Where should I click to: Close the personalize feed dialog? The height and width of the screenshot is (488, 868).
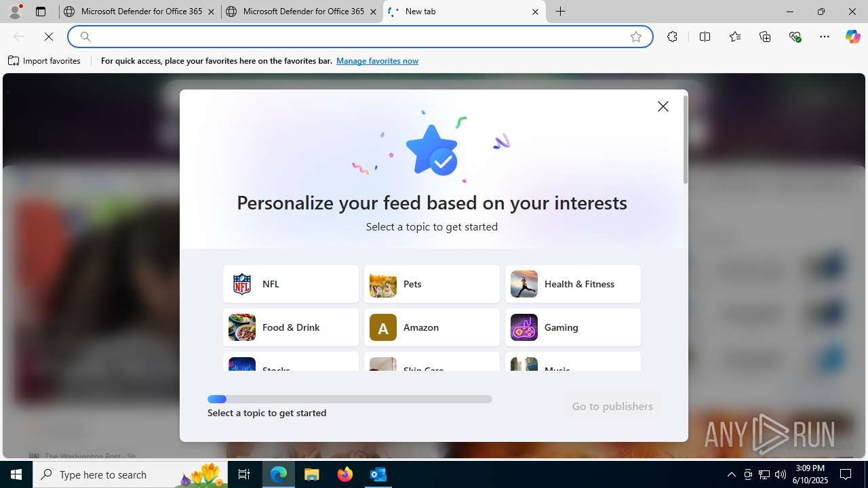coord(663,106)
